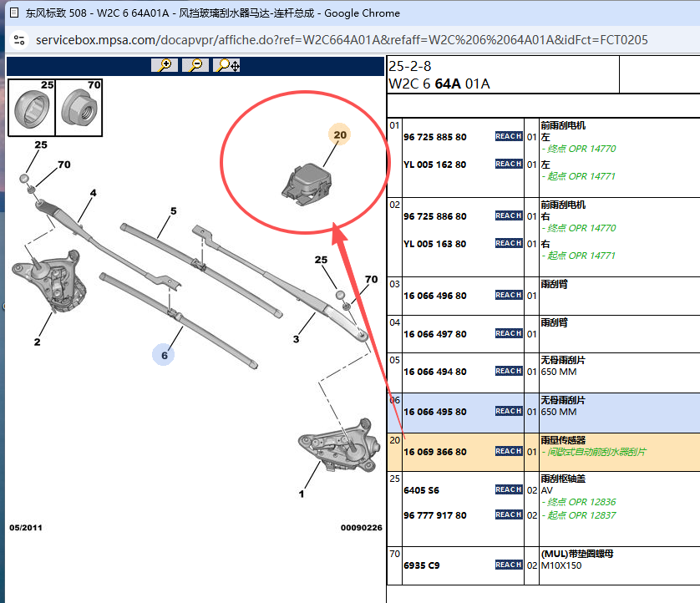Viewport: 700px width, 603px height.
Task: Select row 05 part 16 066 494 80
Action: (434, 372)
